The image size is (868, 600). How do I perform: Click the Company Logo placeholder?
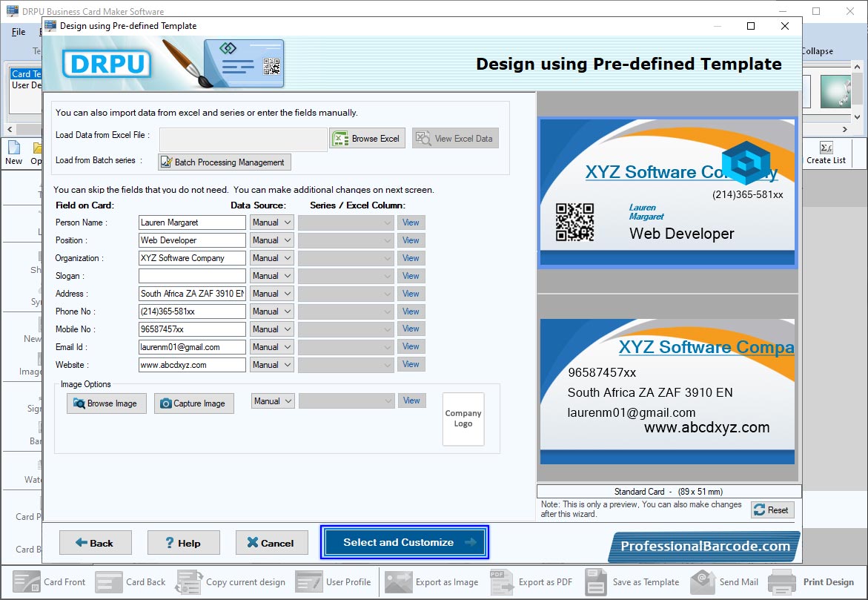463,419
